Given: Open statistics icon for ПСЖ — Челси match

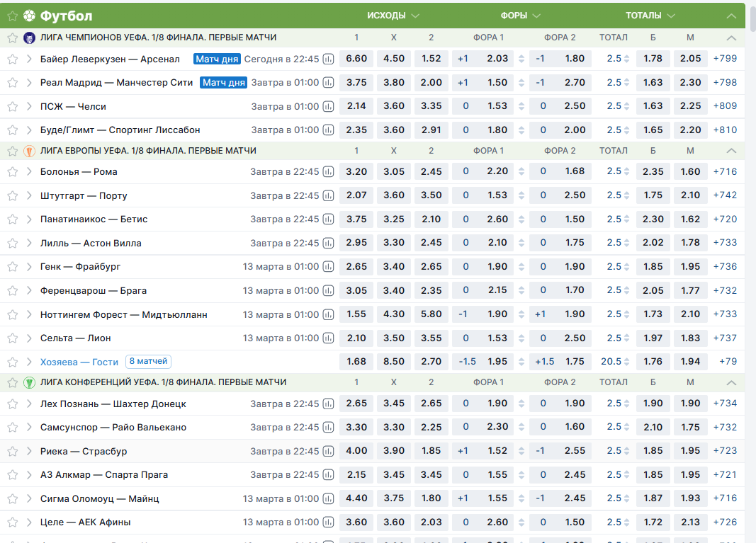Looking at the screenshot, I should pos(328,107).
